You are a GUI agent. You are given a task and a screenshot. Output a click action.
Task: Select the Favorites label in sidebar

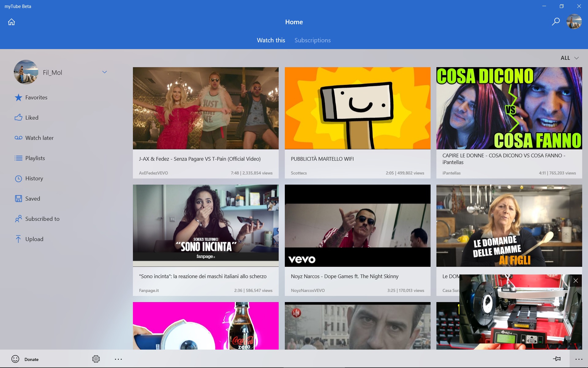pyautogui.click(x=36, y=98)
